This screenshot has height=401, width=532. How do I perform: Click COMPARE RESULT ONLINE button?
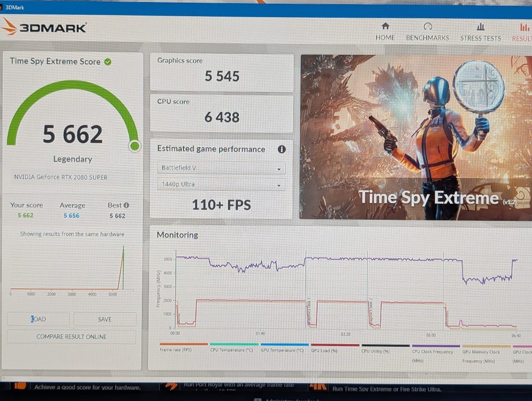(71, 337)
